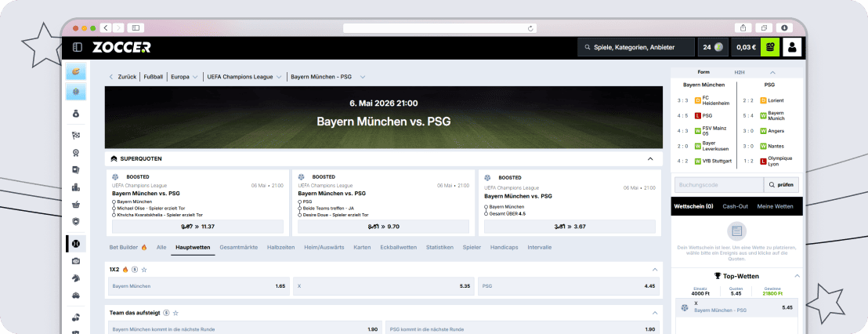Image resolution: width=868 pixels, height=334 pixels.
Task: Open the money bag icon in sidebar
Action: (76, 114)
